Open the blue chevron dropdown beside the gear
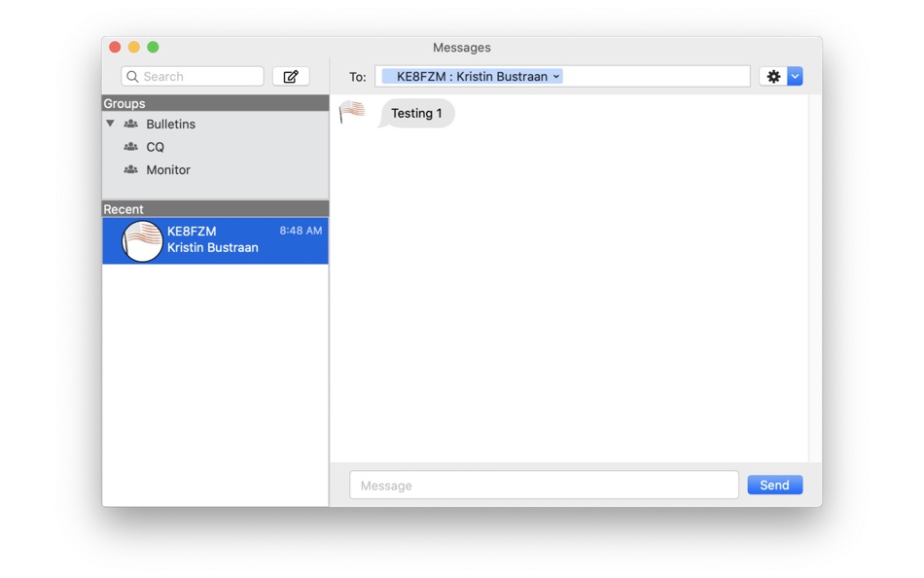Screen dimensions: 924x578 (x=795, y=76)
